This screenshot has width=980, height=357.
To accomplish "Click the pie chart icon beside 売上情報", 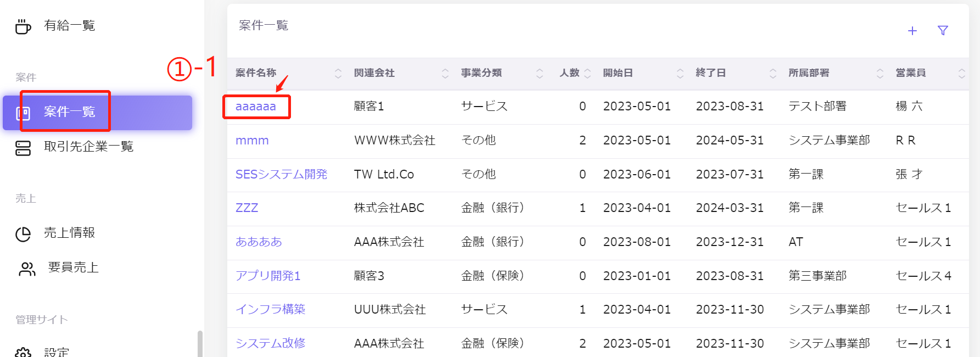I will pyautogui.click(x=23, y=234).
